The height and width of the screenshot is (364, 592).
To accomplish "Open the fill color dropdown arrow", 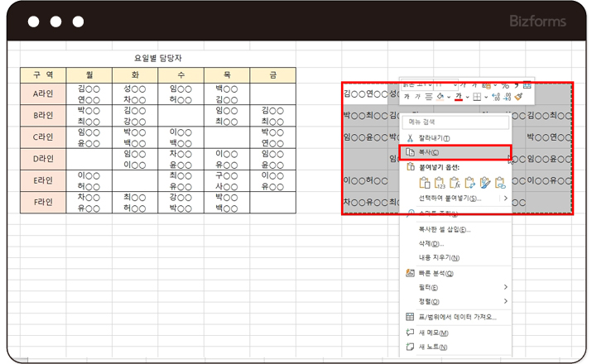I will pos(449,97).
